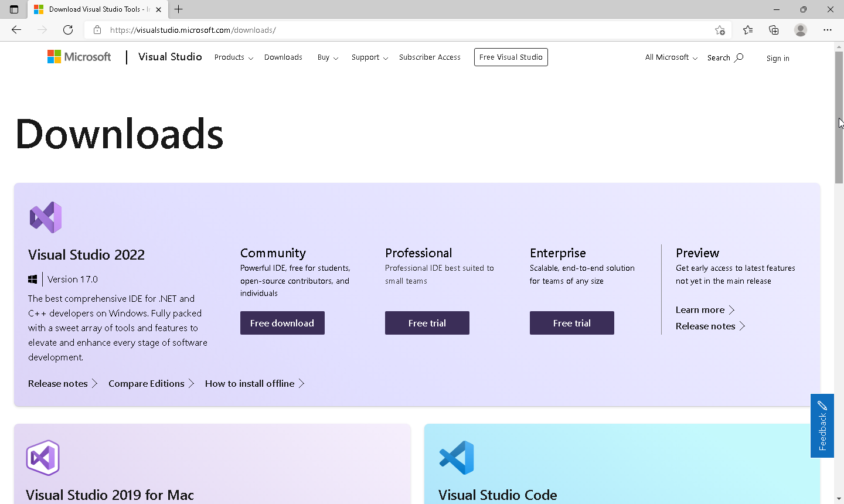
Task: Click the padlock icon in the address bar
Action: point(97,30)
